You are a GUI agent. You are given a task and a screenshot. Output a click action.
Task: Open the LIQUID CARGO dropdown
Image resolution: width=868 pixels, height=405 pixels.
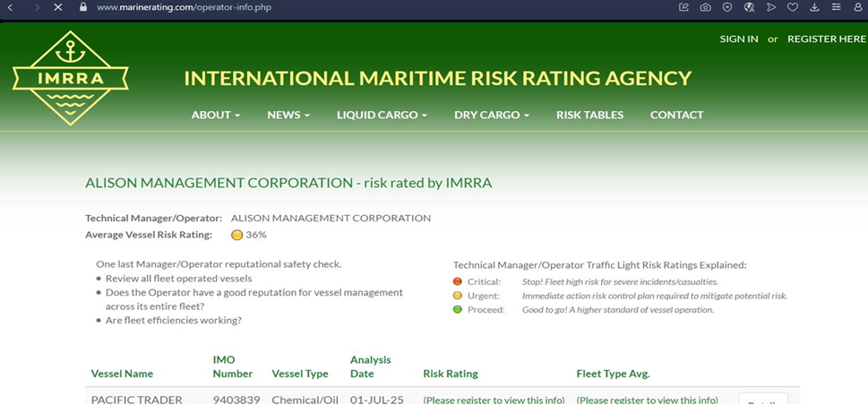382,116
